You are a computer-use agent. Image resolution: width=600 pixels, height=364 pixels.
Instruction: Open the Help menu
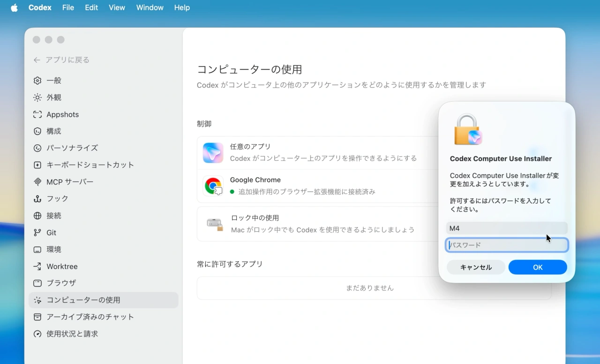182,7
